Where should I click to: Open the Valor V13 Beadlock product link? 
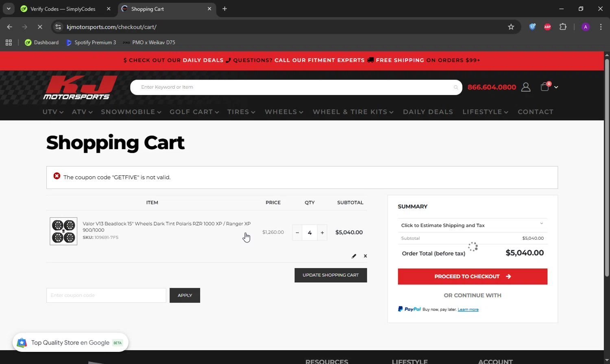[166, 227]
